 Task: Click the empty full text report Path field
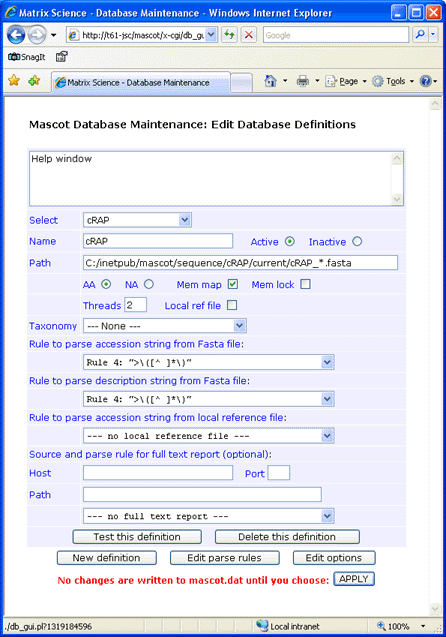pos(202,494)
